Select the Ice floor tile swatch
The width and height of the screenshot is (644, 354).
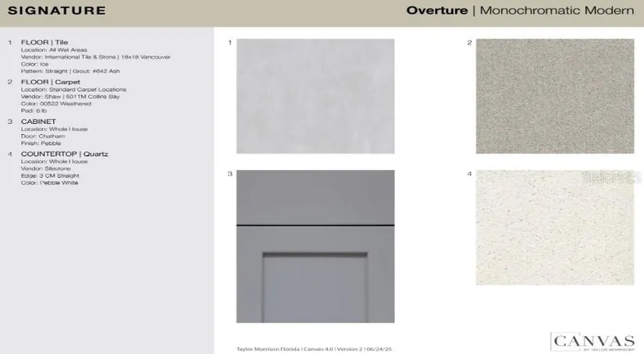point(315,96)
